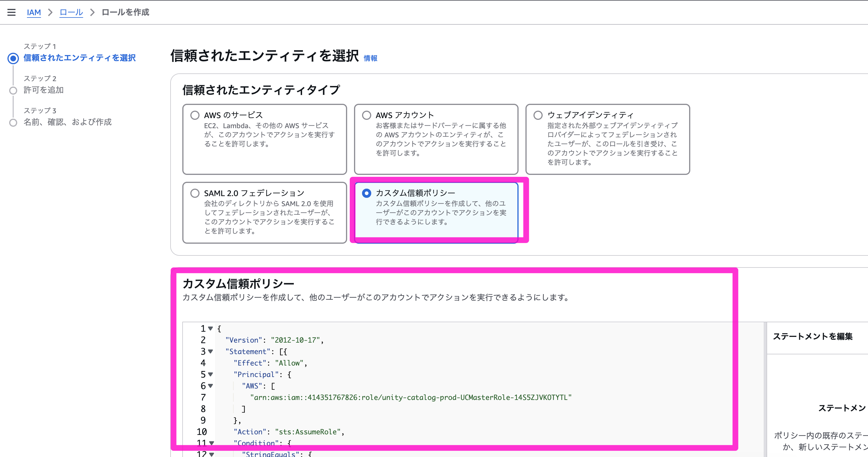The image size is (868, 457).
Task: Click the ステートメントを編集 panel header
Action: (x=812, y=336)
